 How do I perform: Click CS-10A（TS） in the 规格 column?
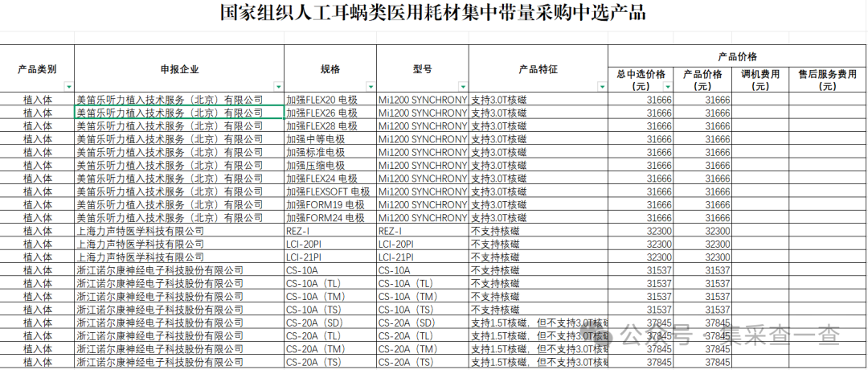coord(330,310)
